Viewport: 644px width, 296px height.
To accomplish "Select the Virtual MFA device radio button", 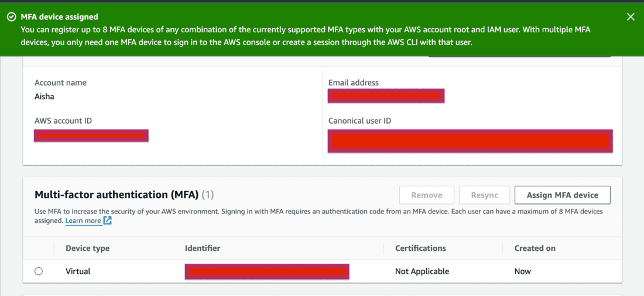I will (x=39, y=271).
